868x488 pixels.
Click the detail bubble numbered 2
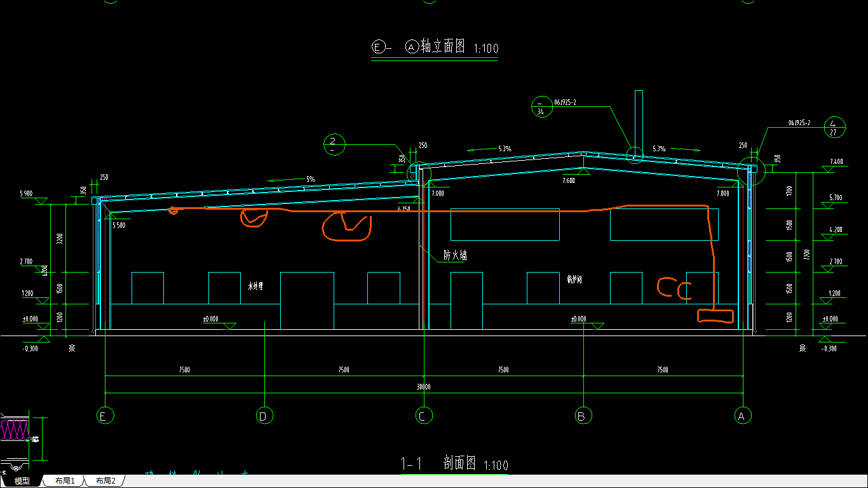[x=334, y=145]
